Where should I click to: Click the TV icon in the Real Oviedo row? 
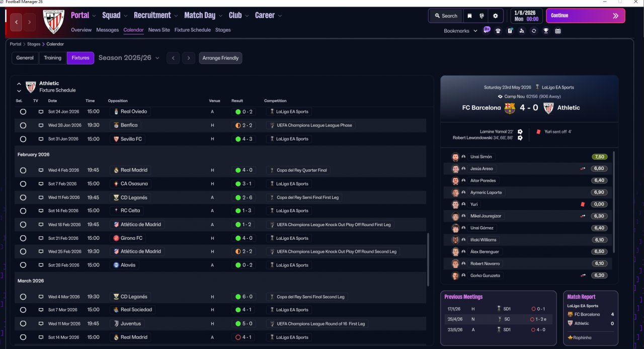[x=41, y=112]
